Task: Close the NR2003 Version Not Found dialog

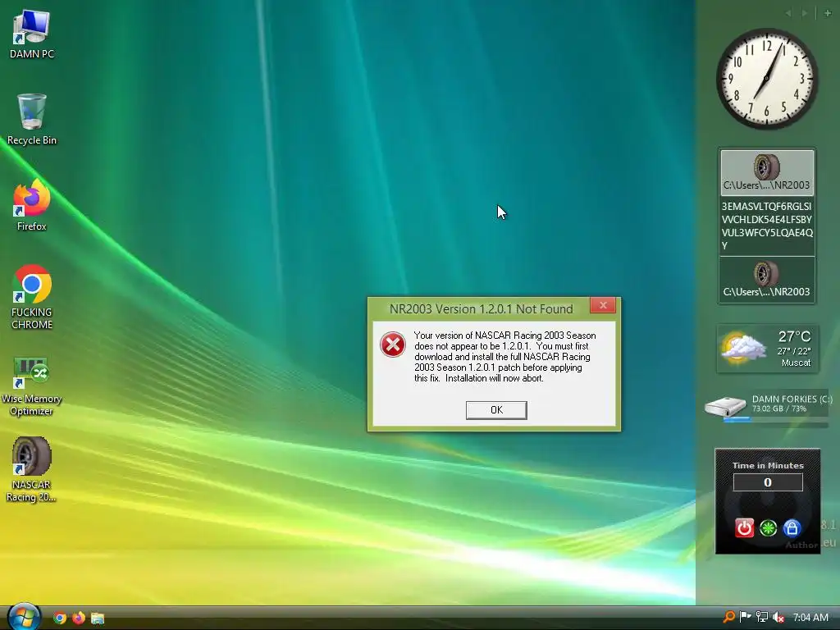Action: (603, 305)
